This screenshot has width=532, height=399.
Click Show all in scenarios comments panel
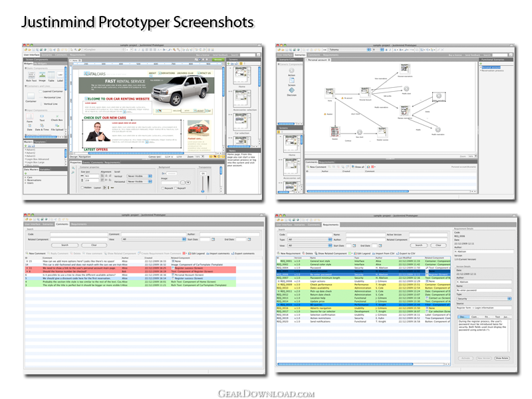click(x=358, y=167)
